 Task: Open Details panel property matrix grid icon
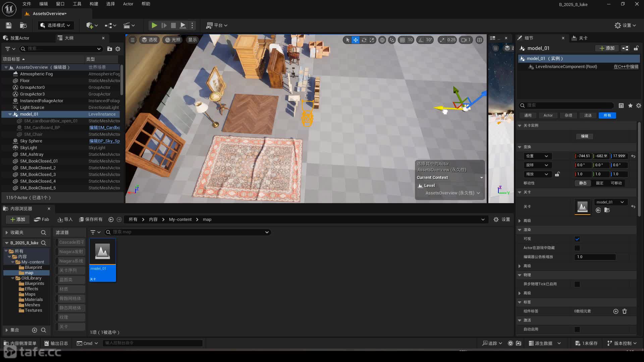tap(621, 106)
